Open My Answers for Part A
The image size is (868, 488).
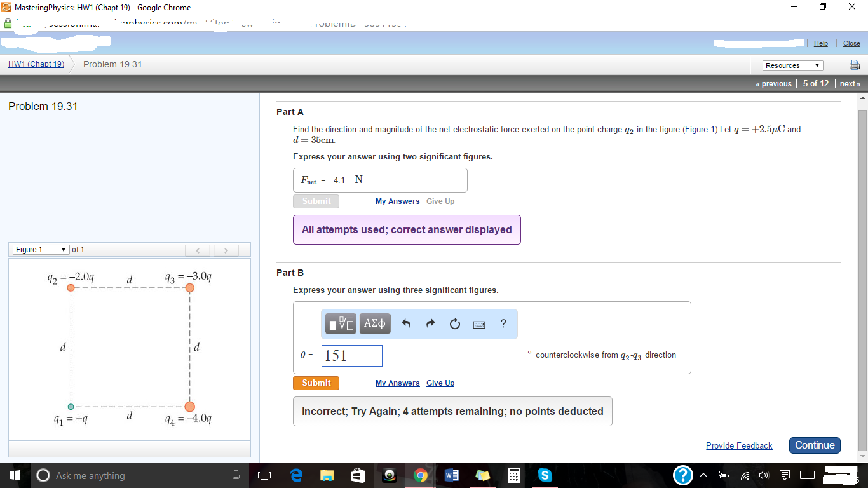tap(397, 201)
